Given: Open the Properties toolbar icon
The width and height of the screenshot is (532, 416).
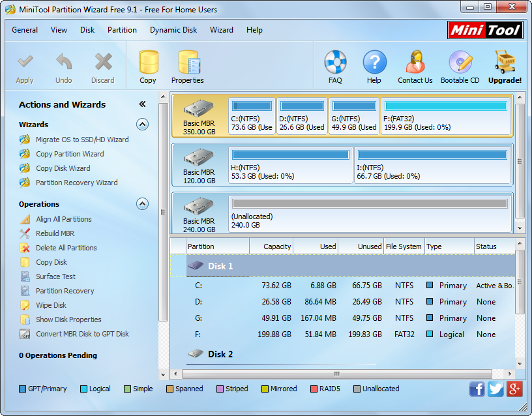Looking at the screenshot, I should pyautogui.click(x=189, y=62).
